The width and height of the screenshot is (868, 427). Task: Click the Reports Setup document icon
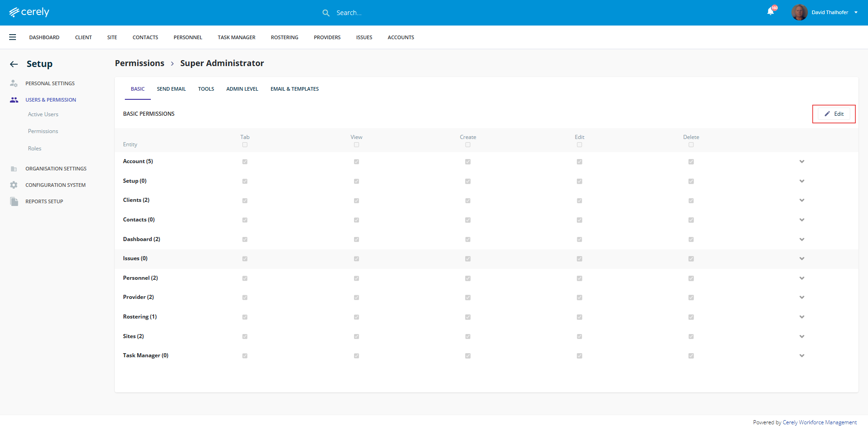tap(14, 201)
